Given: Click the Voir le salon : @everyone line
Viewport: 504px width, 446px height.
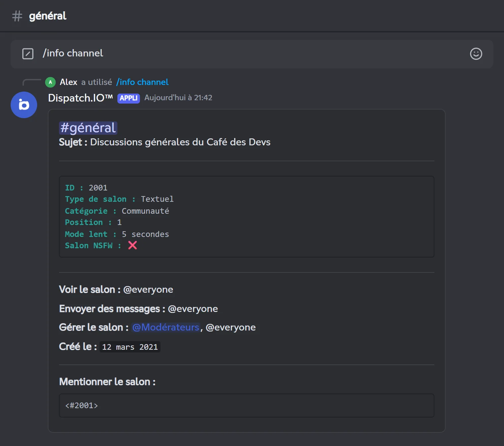Looking at the screenshot, I should [116, 290].
